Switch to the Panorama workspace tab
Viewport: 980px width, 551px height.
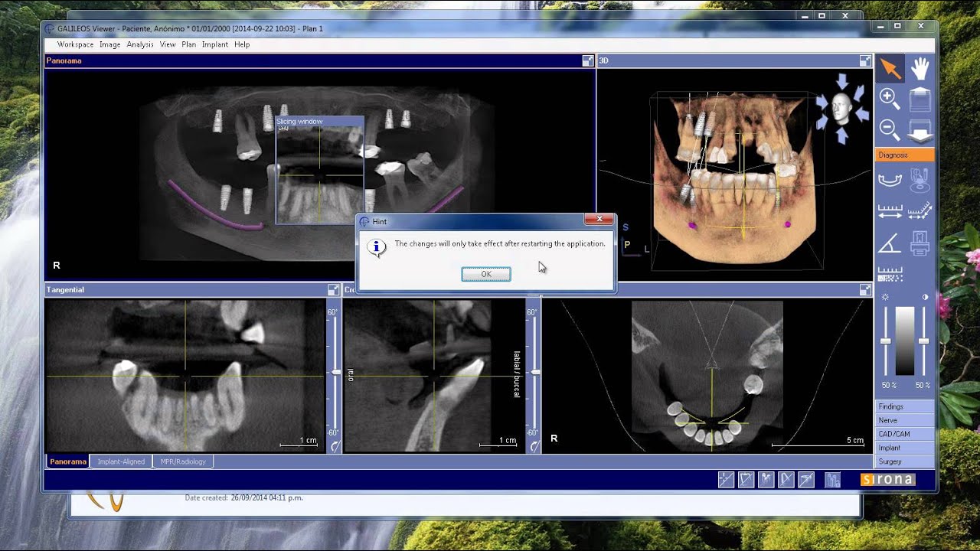[x=68, y=461]
